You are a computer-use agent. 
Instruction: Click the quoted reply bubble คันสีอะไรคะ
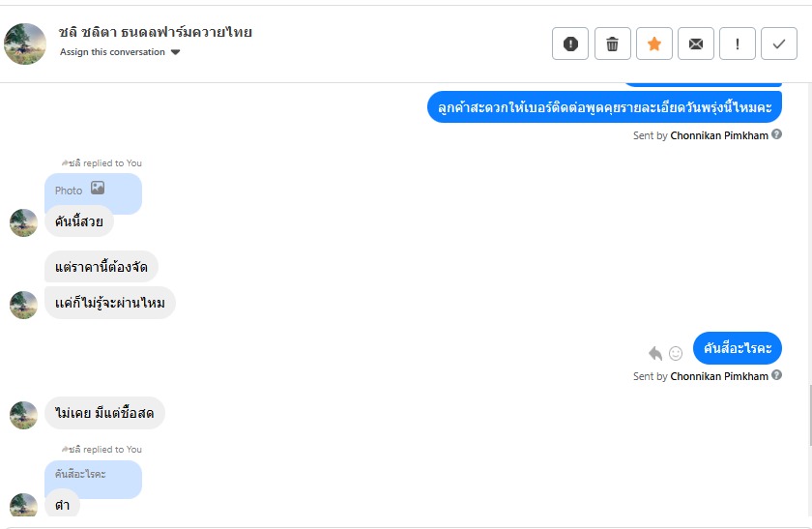pos(93,474)
